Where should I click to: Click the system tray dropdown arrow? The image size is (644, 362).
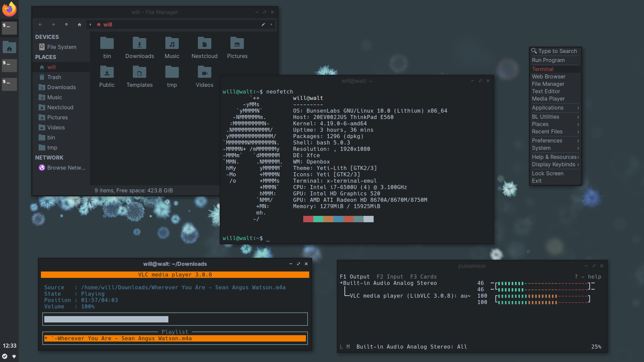[x=14, y=357]
